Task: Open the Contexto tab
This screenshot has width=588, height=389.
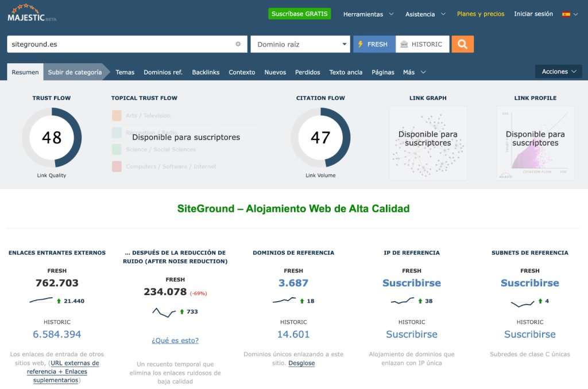Action: pos(242,72)
